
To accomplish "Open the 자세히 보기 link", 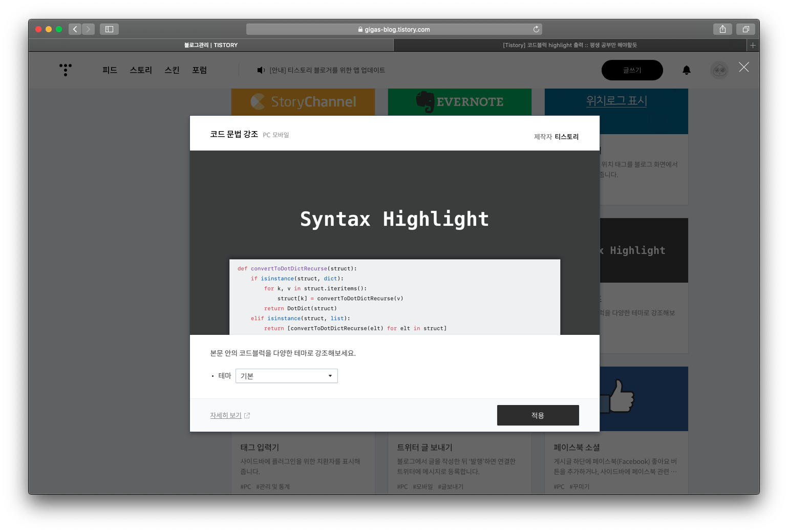I will tap(226, 415).
